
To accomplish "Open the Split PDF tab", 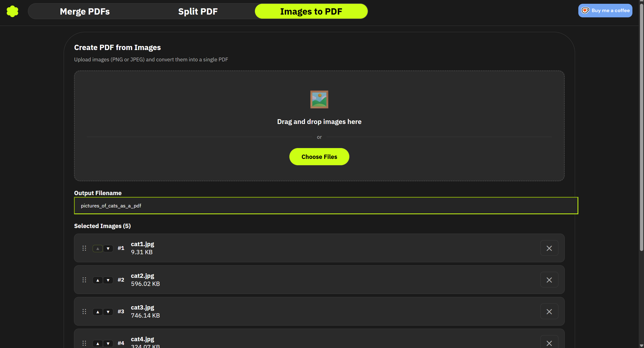I will pyautogui.click(x=198, y=11).
